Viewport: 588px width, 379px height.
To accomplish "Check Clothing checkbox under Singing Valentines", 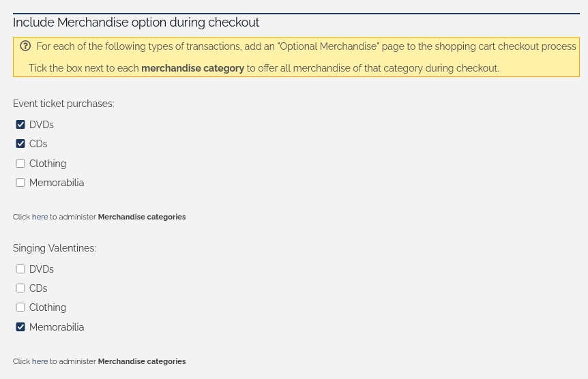I will click(20, 307).
